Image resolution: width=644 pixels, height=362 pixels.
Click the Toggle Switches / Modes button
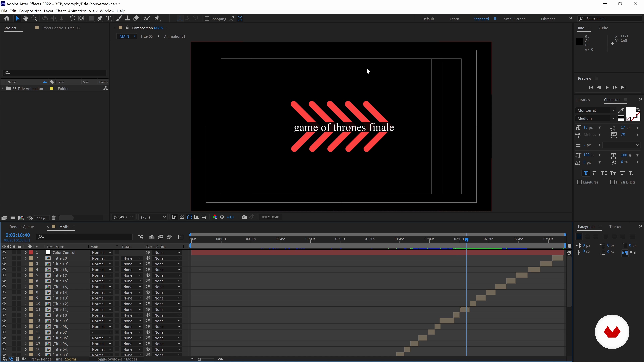tap(116, 359)
